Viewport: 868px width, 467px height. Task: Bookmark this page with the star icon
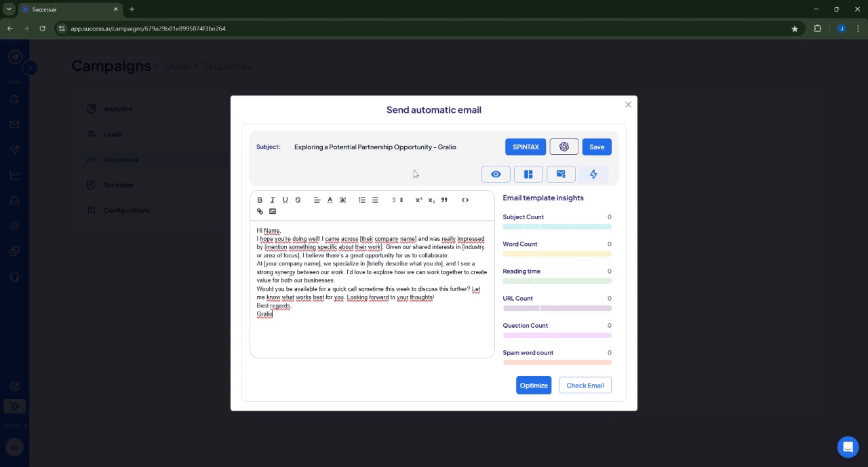pyautogui.click(x=795, y=29)
